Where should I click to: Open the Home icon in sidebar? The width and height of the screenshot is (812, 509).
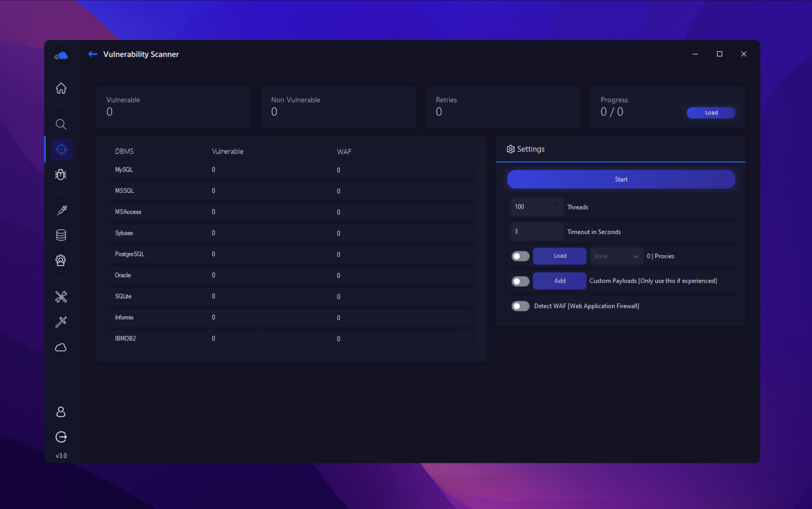pos(61,88)
